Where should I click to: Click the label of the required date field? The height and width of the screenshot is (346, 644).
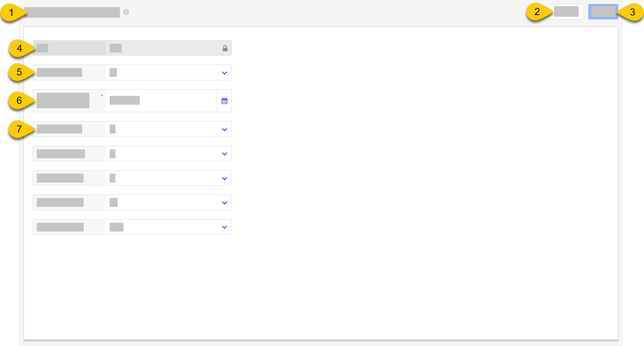63,100
